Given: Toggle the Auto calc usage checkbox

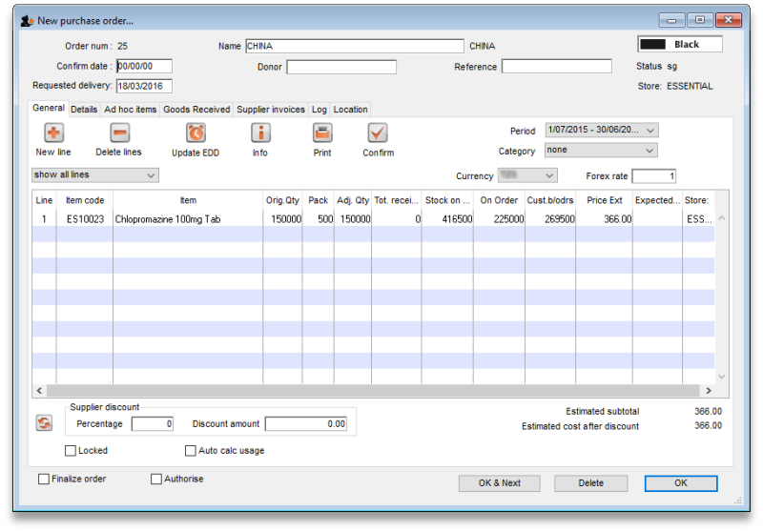Looking at the screenshot, I should (x=191, y=451).
